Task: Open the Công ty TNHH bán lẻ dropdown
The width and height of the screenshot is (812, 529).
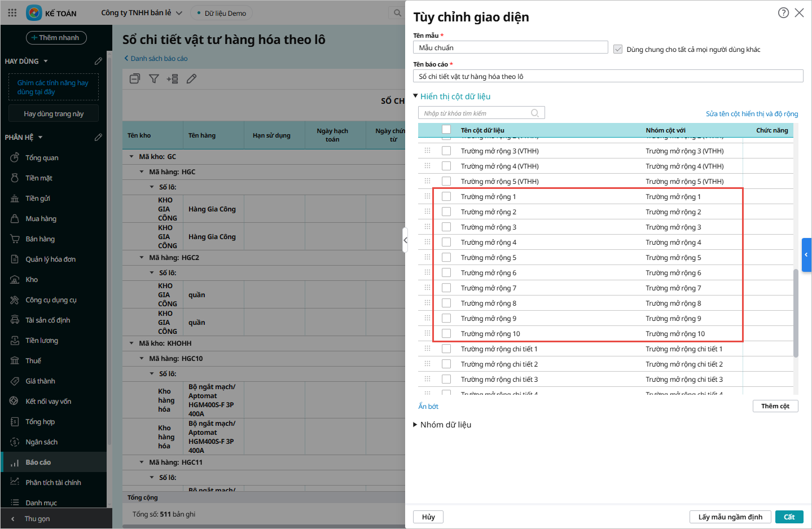Action: coord(142,12)
